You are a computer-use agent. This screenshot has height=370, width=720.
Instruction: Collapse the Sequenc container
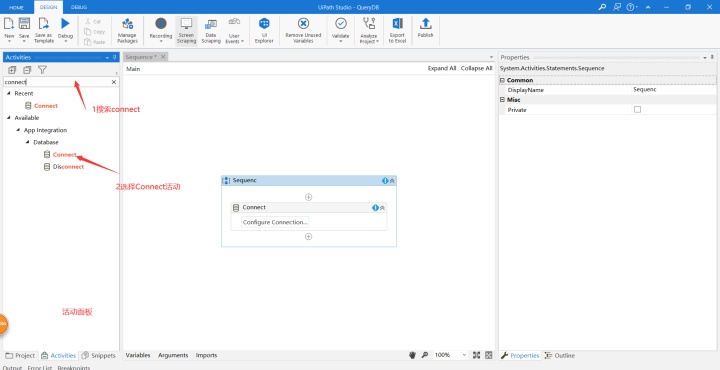[x=392, y=180]
